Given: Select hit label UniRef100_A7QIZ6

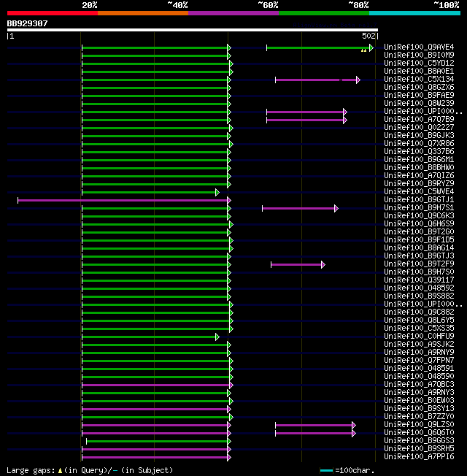Looking at the screenshot, I should 419,175.
